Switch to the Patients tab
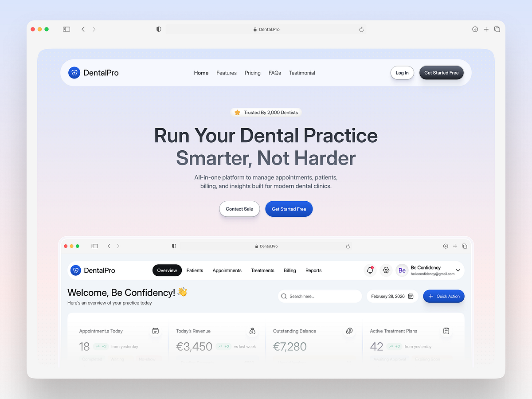 click(x=195, y=270)
